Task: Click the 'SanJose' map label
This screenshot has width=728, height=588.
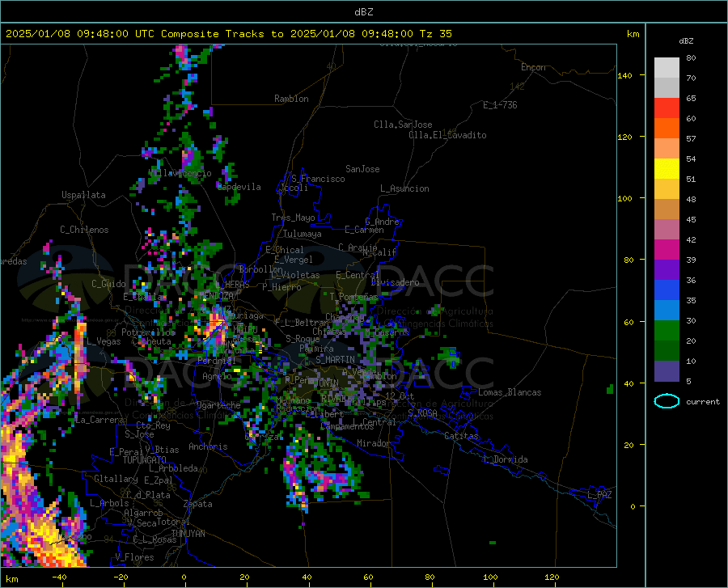Action: pyautogui.click(x=362, y=169)
